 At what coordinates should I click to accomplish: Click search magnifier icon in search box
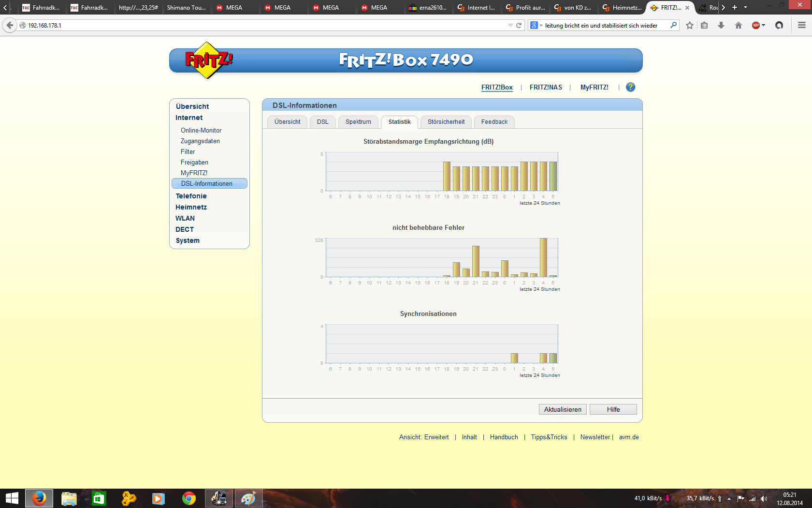point(673,25)
